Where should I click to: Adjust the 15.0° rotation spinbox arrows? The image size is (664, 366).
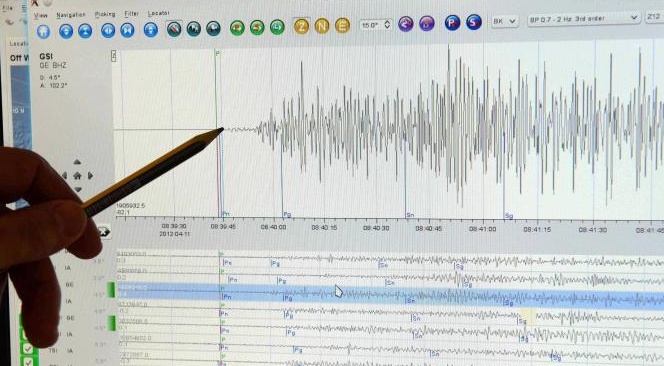click(387, 25)
